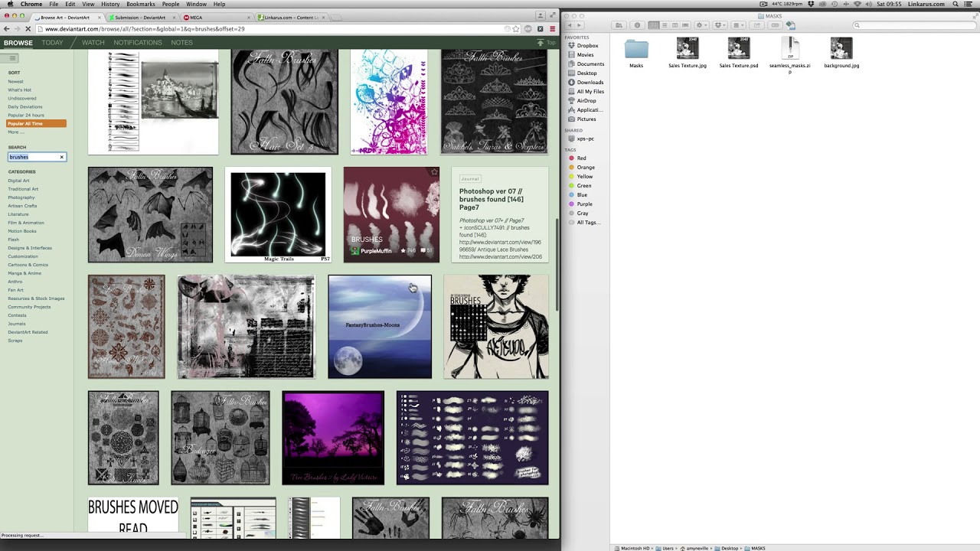Screen dimensions: 980x551
Task: Click Chrome's back arrow
Action: point(7,29)
